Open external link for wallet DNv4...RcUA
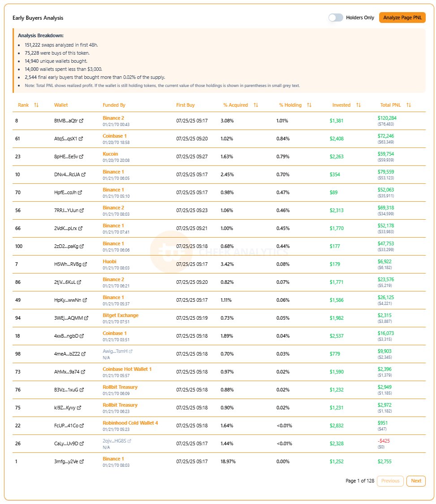 coord(83,174)
